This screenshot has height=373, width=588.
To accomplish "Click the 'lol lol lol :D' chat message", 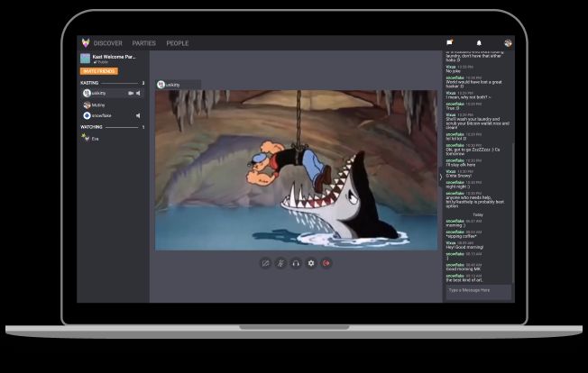I will [x=456, y=139].
